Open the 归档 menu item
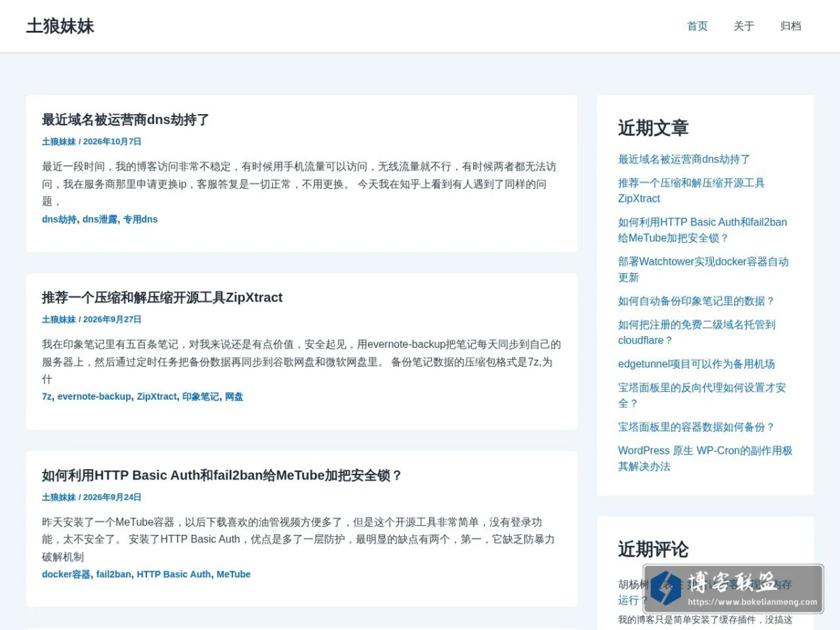Screen dimensions: 840x630 point(791,26)
